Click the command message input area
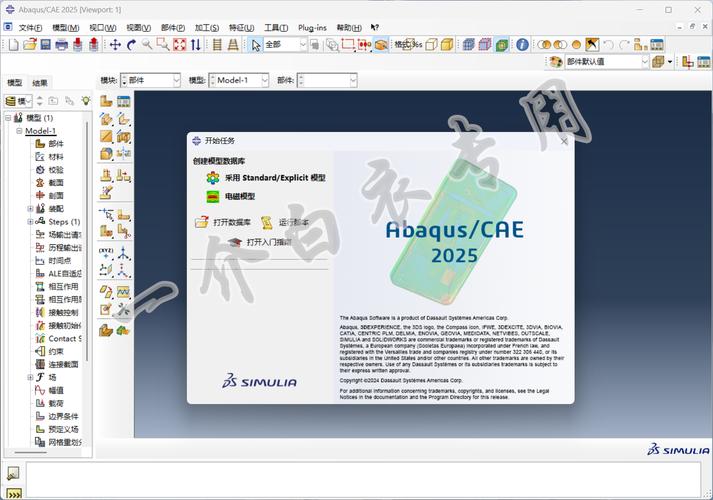 click(x=363, y=480)
